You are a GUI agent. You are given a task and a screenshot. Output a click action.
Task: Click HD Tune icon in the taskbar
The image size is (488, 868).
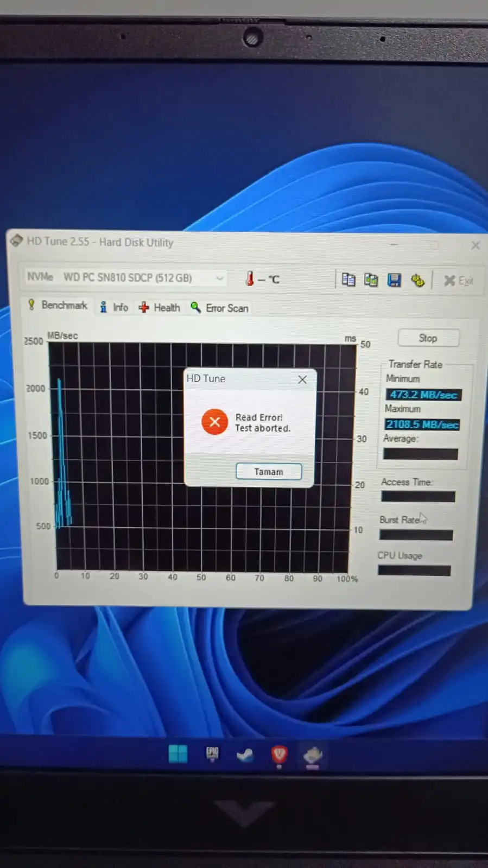click(313, 756)
